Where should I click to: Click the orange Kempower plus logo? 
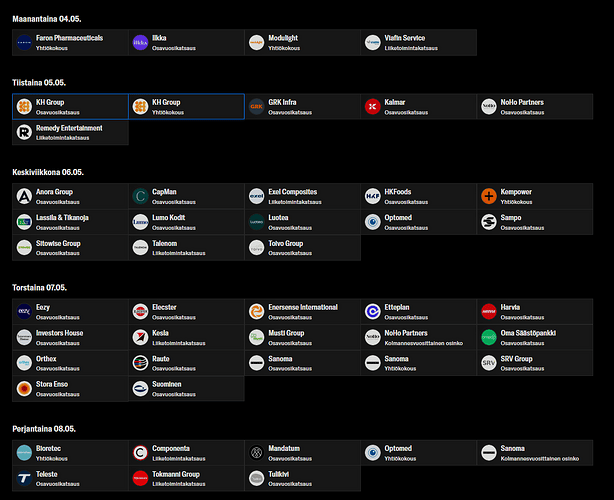click(x=489, y=196)
